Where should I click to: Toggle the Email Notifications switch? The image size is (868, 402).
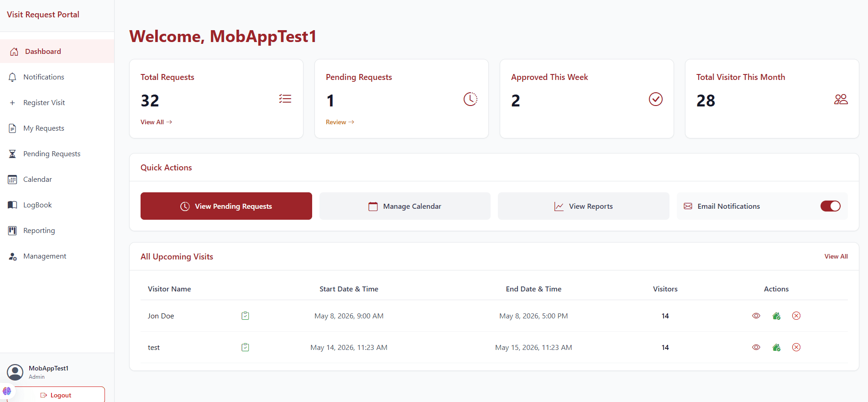[x=830, y=206]
